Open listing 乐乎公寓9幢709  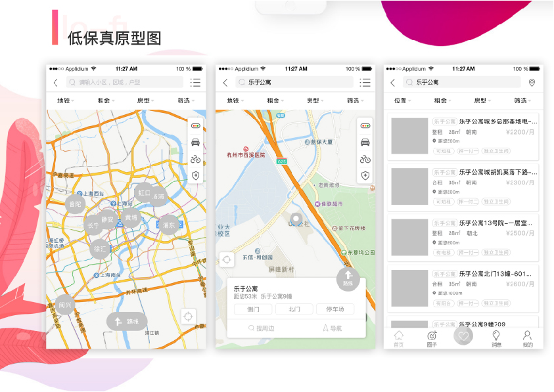click(463, 322)
